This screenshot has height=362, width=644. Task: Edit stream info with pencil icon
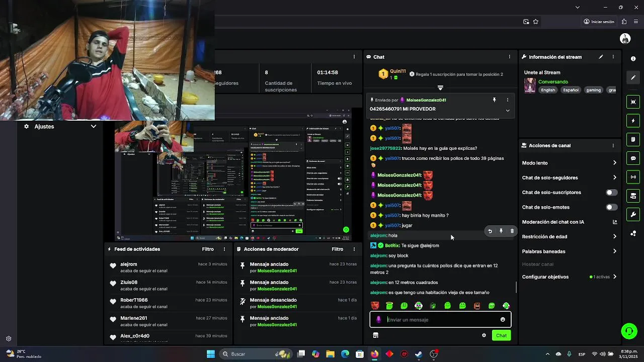pos(601,57)
